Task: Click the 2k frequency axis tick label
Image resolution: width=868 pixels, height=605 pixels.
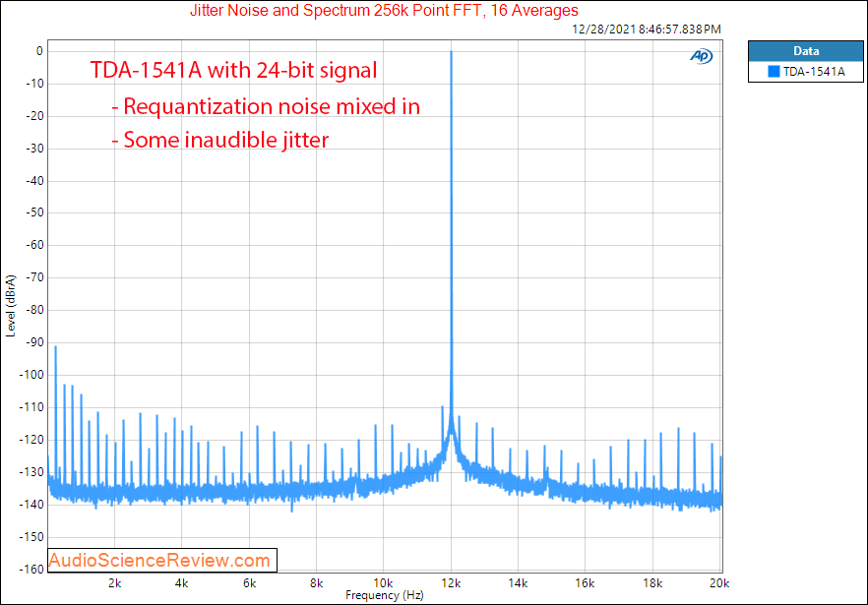Action: pyautogui.click(x=114, y=582)
